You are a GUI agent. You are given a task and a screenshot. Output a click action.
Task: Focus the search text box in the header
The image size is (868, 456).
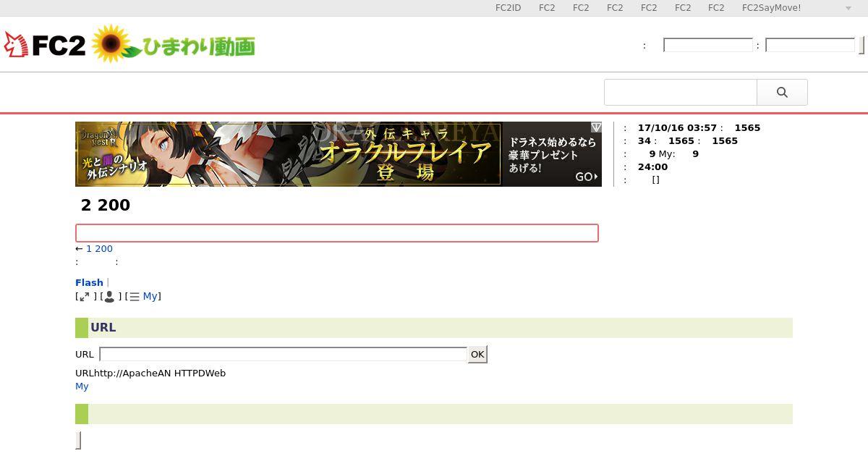pos(681,92)
